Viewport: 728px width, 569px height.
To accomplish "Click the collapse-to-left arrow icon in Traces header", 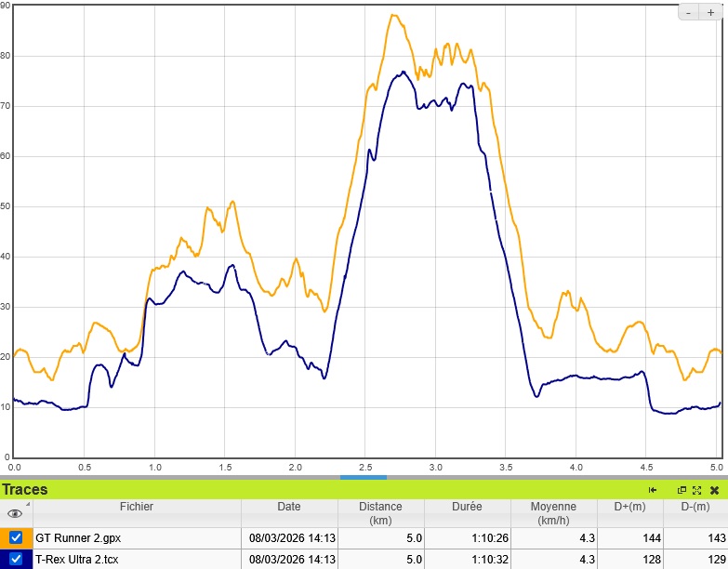I will pos(653,490).
